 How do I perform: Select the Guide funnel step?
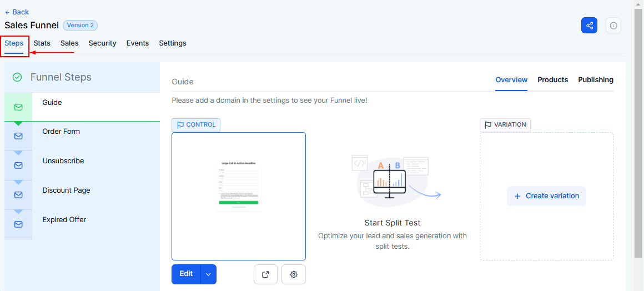pos(82,107)
